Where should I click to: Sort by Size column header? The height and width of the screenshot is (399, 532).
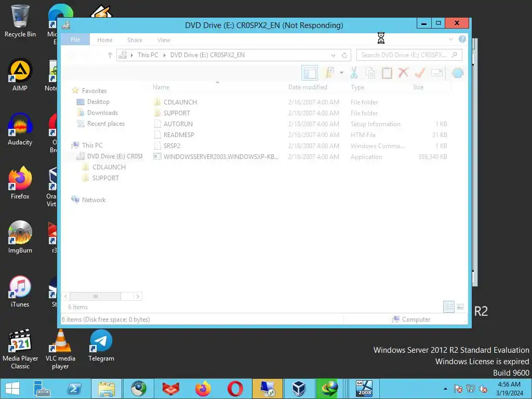click(418, 87)
